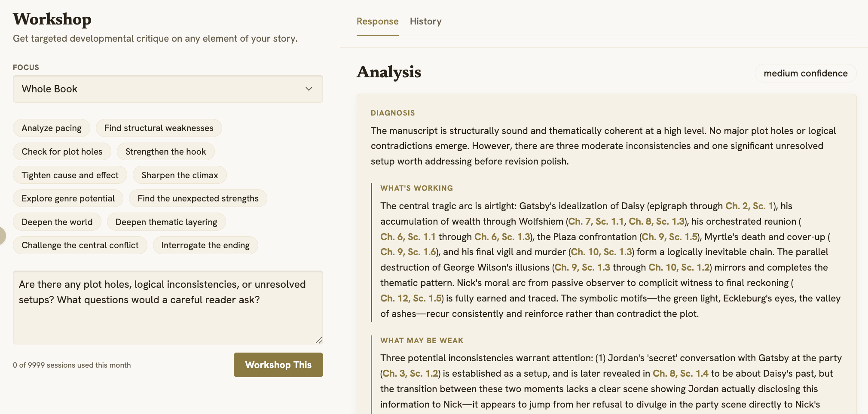Select the Analyze pacing chip
The height and width of the screenshot is (414, 868).
point(52,128)
